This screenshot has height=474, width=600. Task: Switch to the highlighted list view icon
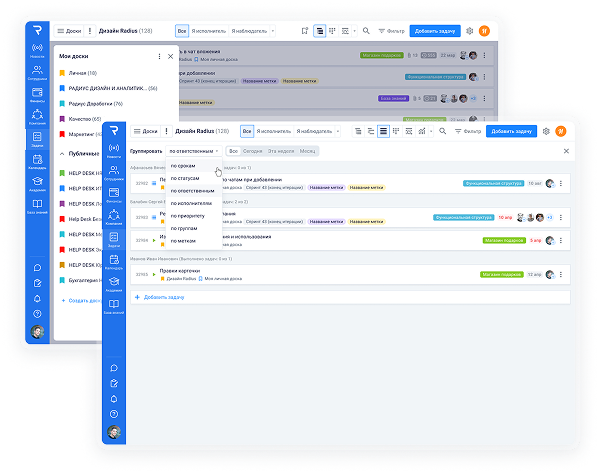pos(383,131)
